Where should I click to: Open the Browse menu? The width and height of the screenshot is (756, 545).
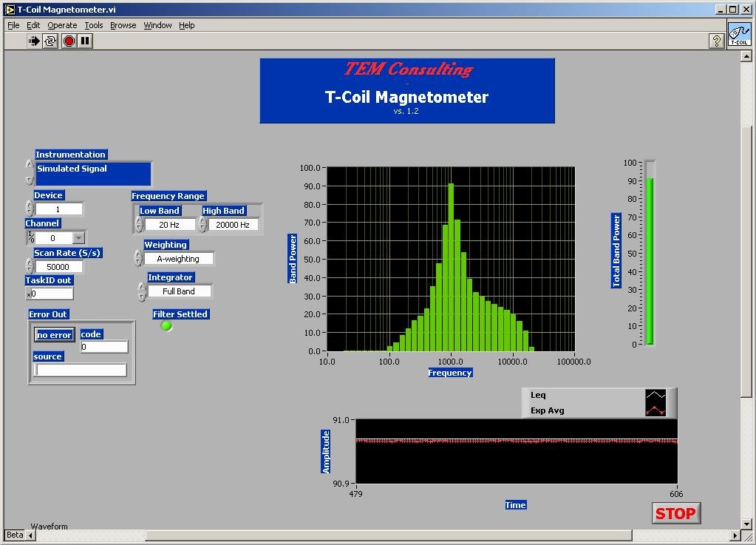(x=123, y=25)
